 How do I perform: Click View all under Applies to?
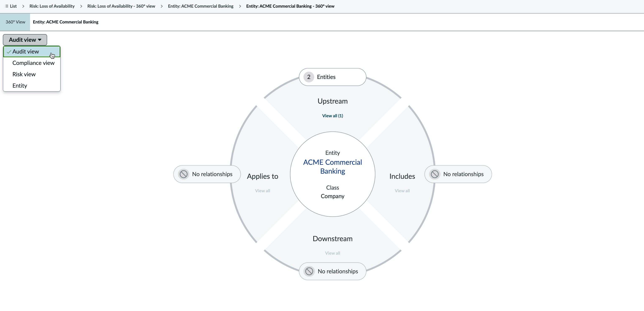262,191
